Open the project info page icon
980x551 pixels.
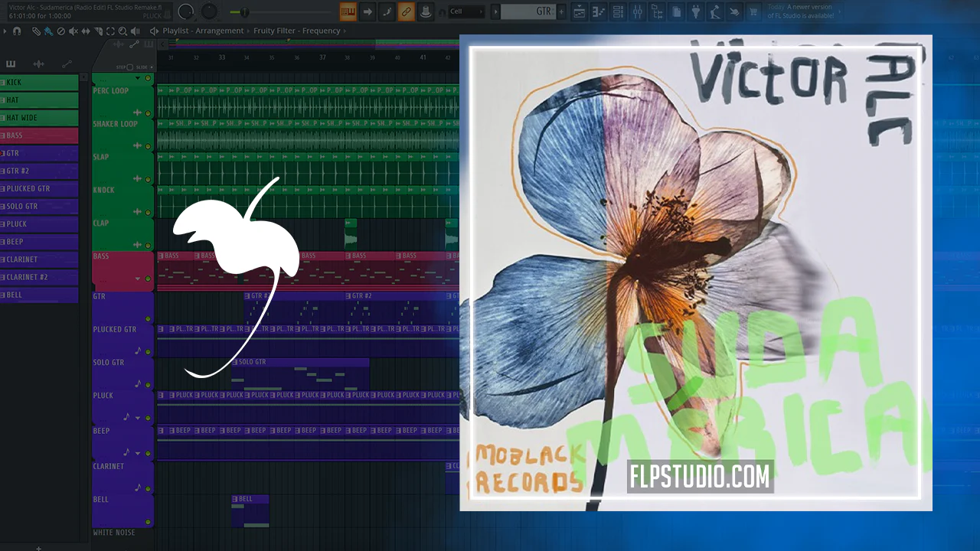677,11
